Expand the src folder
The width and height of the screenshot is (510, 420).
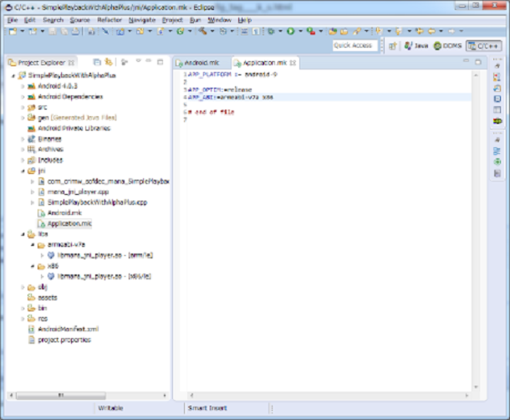click(x=23, y=107)
